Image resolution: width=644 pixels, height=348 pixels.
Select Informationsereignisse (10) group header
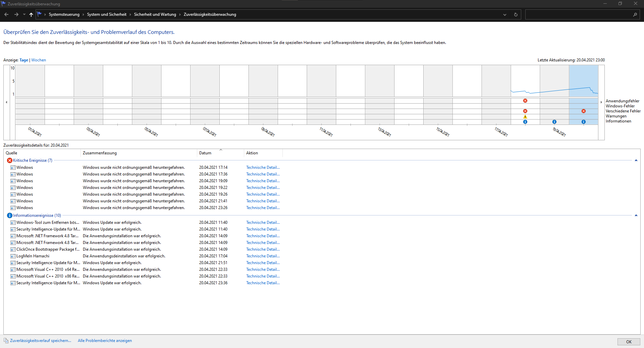point(37,215)
